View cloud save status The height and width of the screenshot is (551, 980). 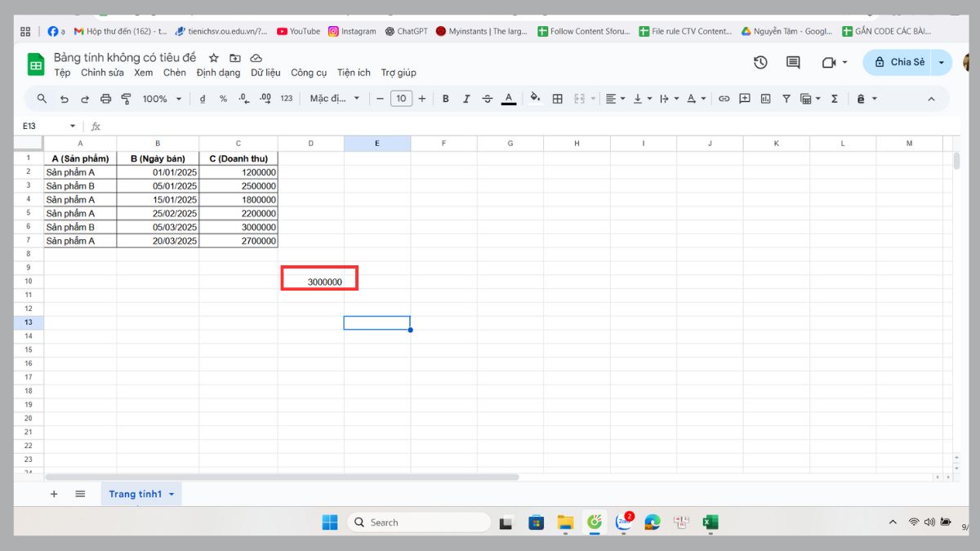pos(256,58)
